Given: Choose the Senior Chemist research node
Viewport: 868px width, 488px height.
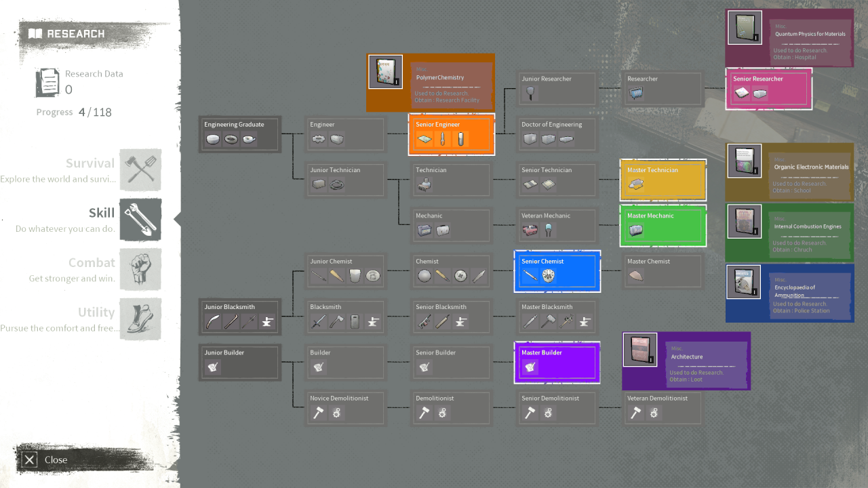Looking at the screenshot, I should click(x=557, y=270).
